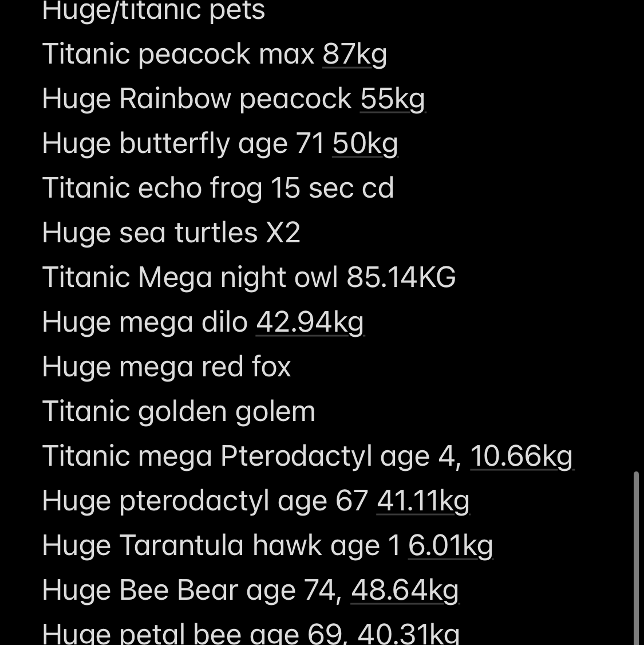This screenshot has height=645, width=644.
Task: Place cursor in 'Titanic echo frog' line
Action: coord(218,188)
